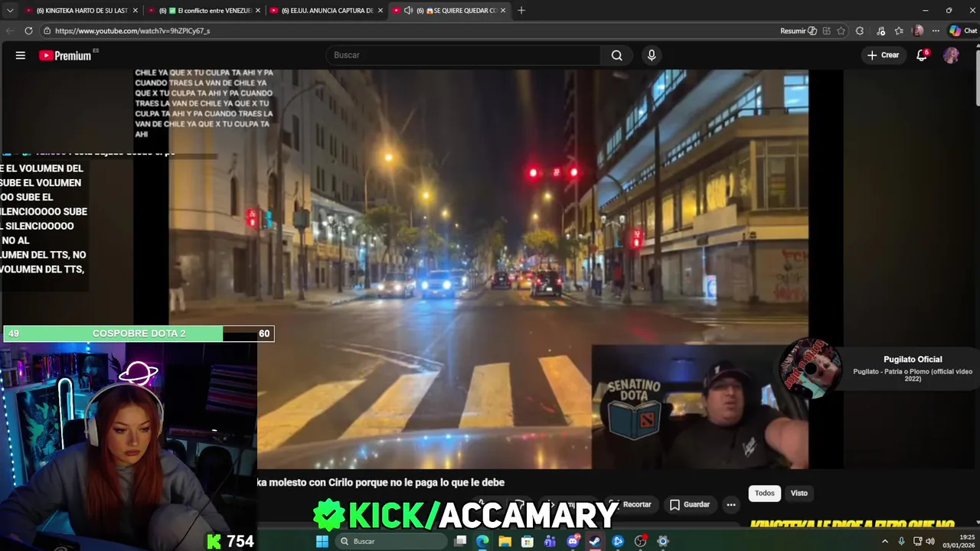Reload the page with the refresh icon
The width and height of the screenshot is (980, 551).
point(28,31)
